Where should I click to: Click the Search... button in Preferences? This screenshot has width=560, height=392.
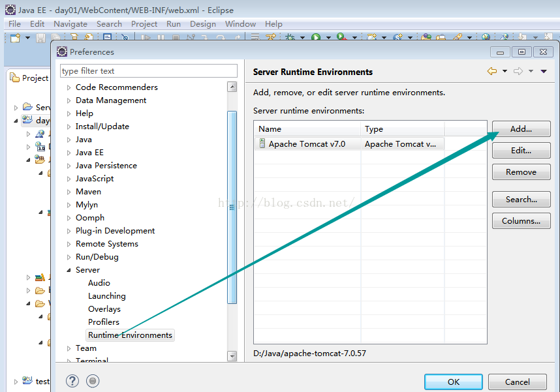tap(521, 199)
